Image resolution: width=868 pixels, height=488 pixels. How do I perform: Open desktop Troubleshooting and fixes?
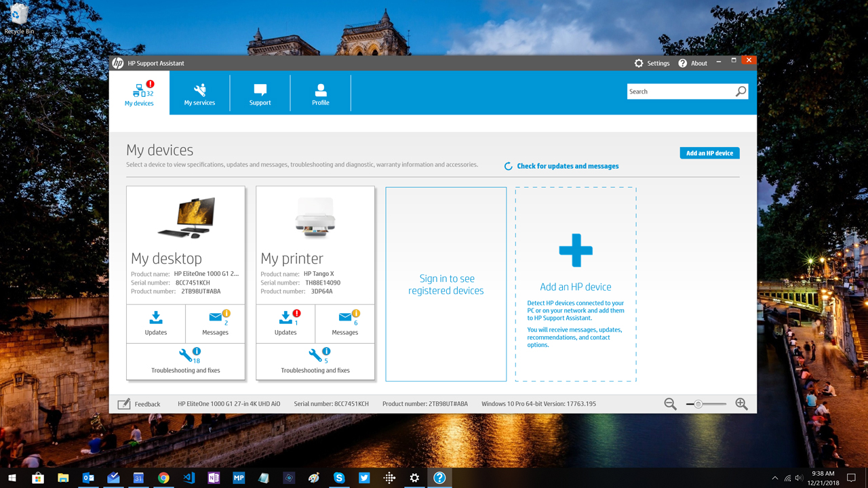pos(185,361)
